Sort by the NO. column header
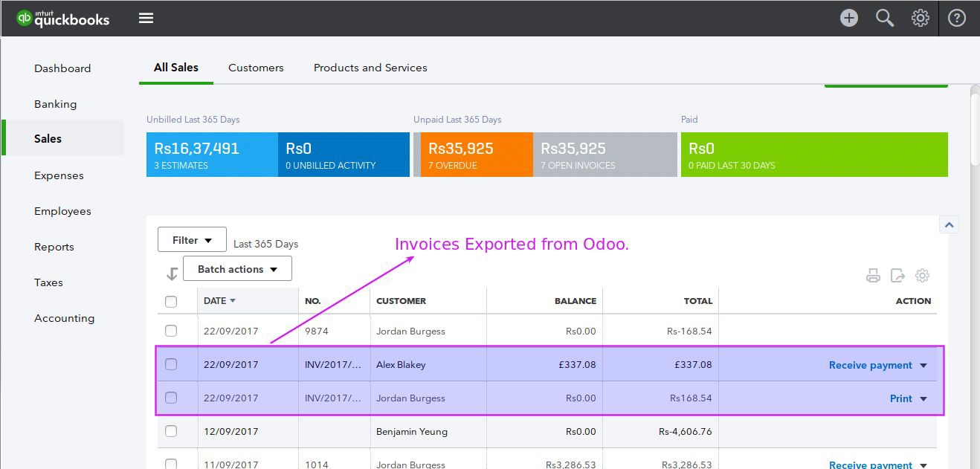Screen dimensions: 980x469 click(313, 301)
